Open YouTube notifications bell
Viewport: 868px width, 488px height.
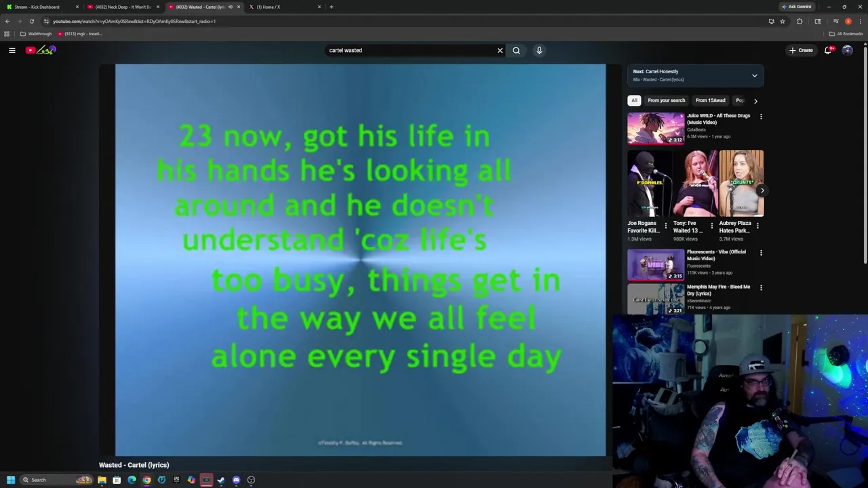[828, 50]
